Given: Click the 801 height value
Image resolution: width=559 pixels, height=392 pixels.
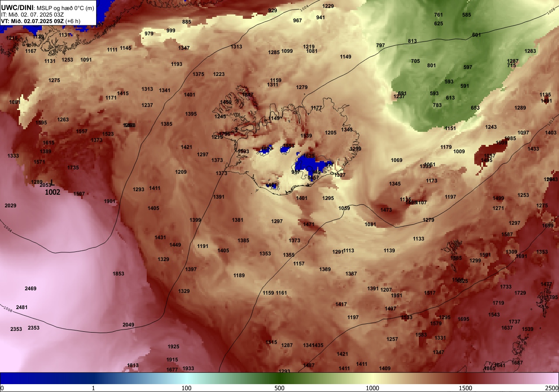Looking at the screenshot, I should (431, 65).
